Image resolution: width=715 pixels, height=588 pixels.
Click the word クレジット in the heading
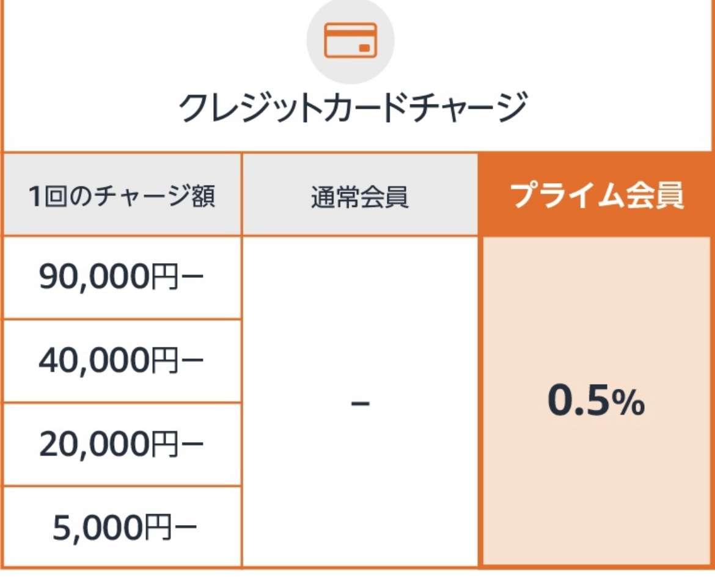click(242, 107)
